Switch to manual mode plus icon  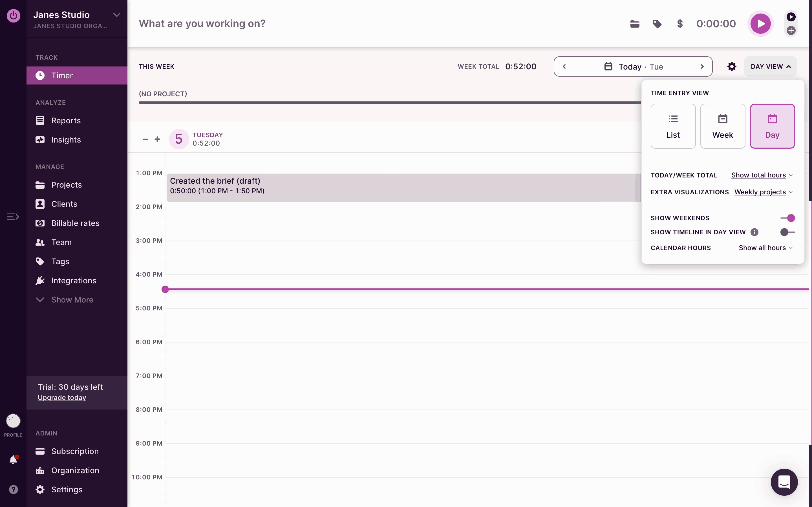click(x=791, y=30)
